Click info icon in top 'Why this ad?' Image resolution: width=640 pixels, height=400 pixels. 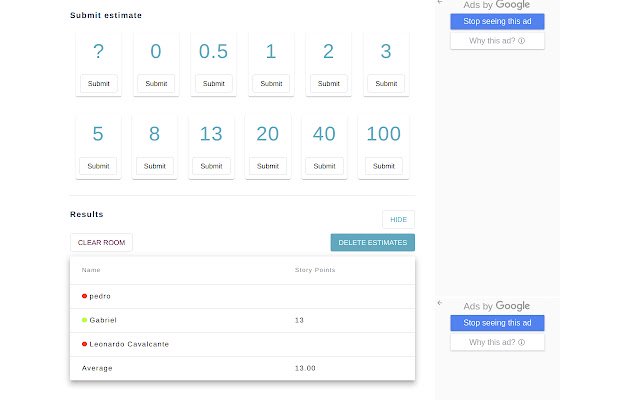(x=521, y=41)
